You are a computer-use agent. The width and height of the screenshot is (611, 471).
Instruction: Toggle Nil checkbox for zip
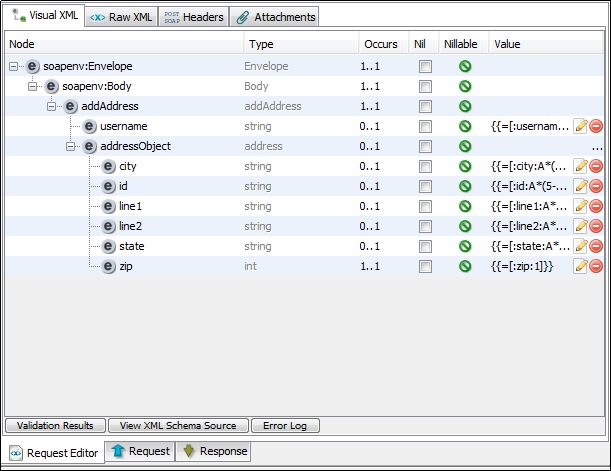(x=425, y=266)
